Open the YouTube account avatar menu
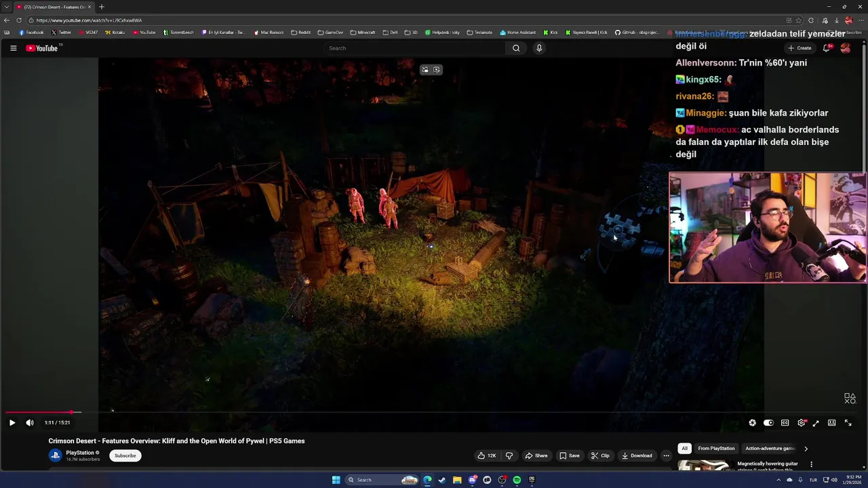 (x=845, y=48)
